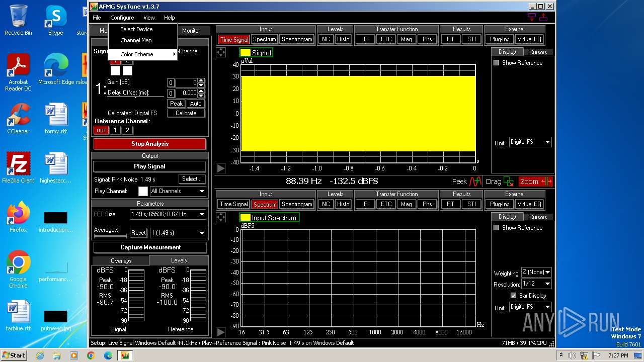The image size is (644, 362).
Task: Increase Gain with up stepper arrow
Action: pos(201,80)
